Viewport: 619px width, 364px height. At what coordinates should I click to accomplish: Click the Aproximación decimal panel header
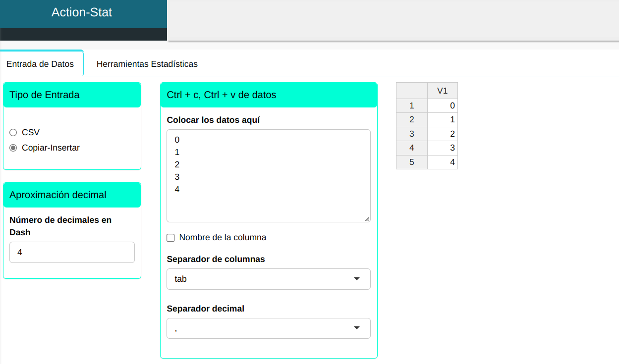click(x=72, y=195)
